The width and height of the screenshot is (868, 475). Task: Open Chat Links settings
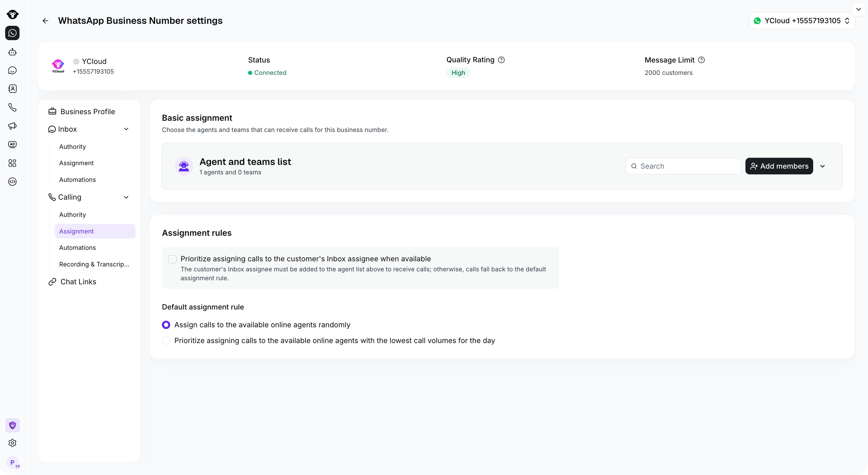[x=78, y=282]
